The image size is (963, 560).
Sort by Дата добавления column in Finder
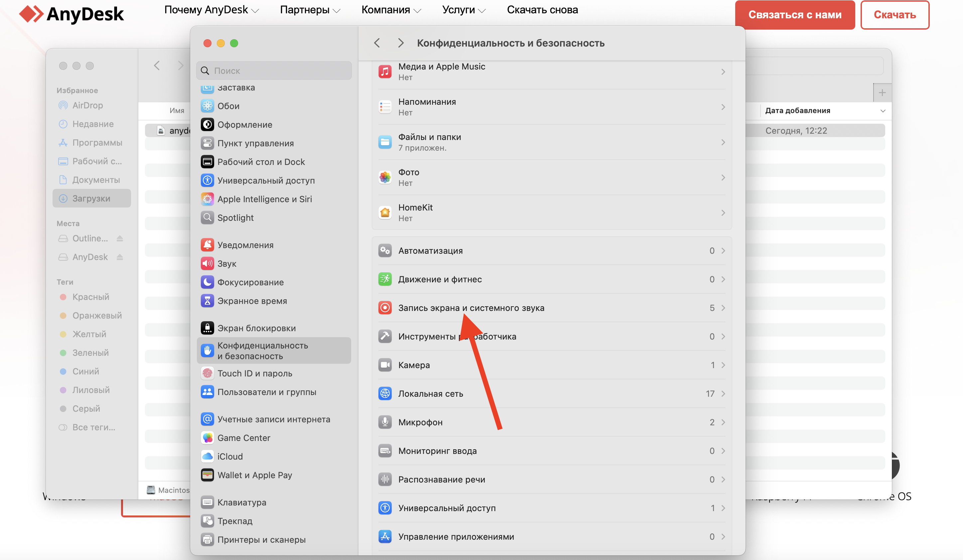click(x=825, y=111)
